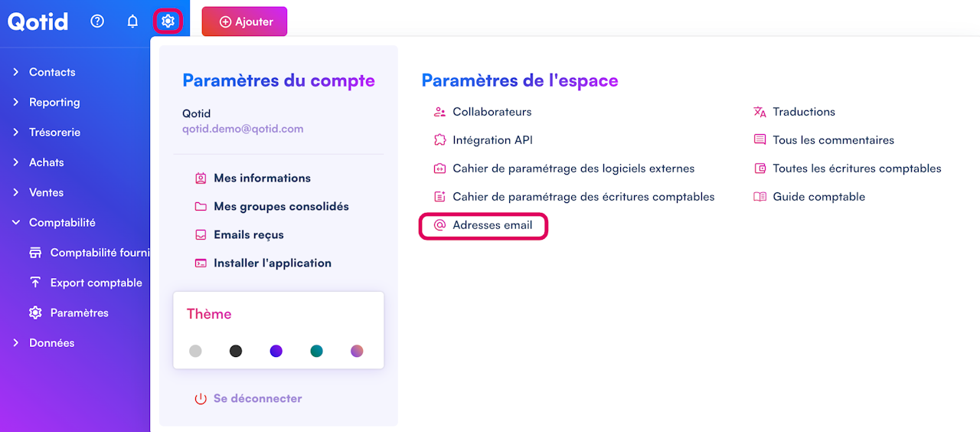Image resolution: width=980 pixels, height=432 pixels.
Task: Select the black theme color swatch
Action: pyautogui.click(x=236, y=351)
